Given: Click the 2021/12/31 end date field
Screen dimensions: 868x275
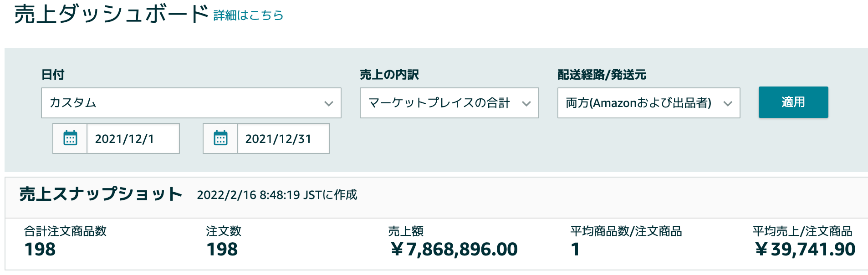Looking at the screenshot, I should point(283,138).
